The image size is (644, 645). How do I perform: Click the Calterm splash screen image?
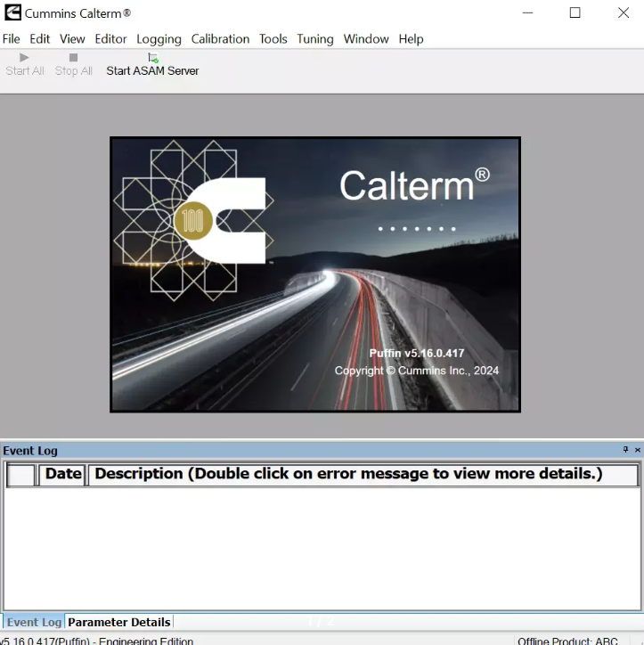[x=315, y=274]
